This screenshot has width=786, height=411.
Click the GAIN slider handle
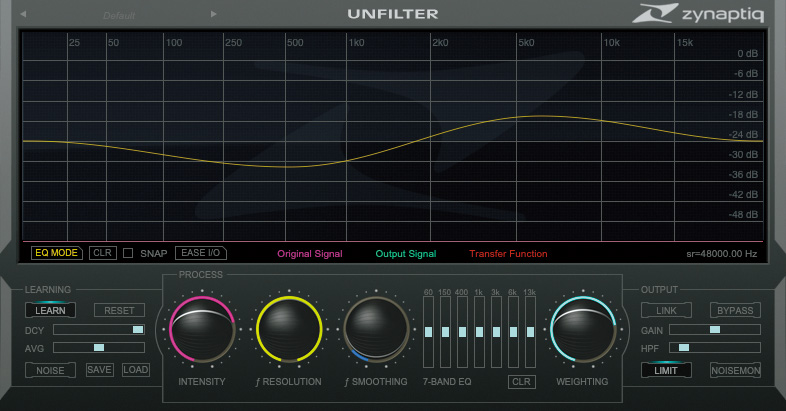715,329
